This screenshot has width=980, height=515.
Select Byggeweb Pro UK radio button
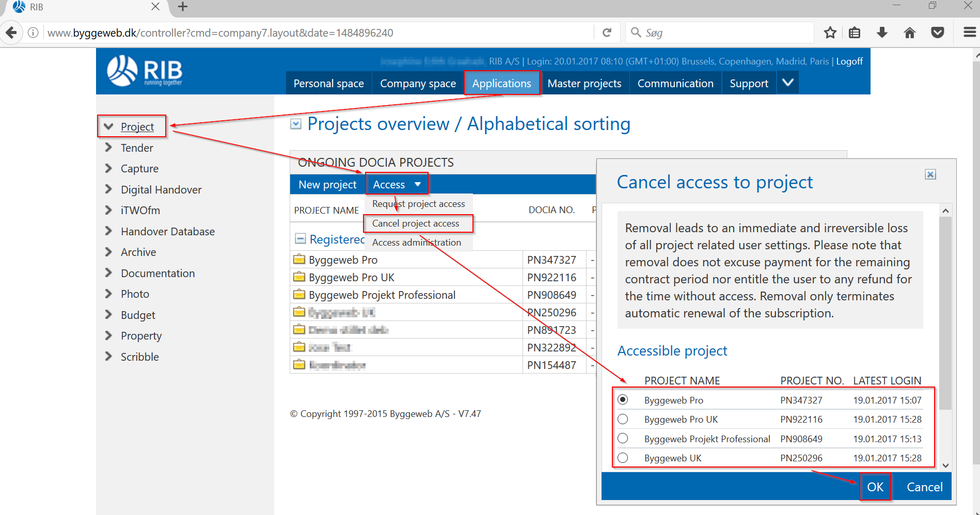pyautogui.click(x=623, y=419)
